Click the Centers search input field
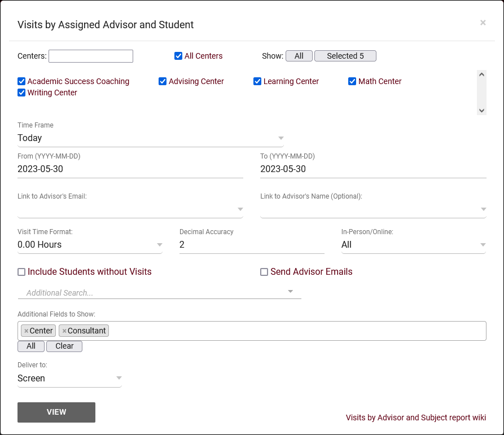The width and height of the screenshot is (504, 435). pos(91,56)
